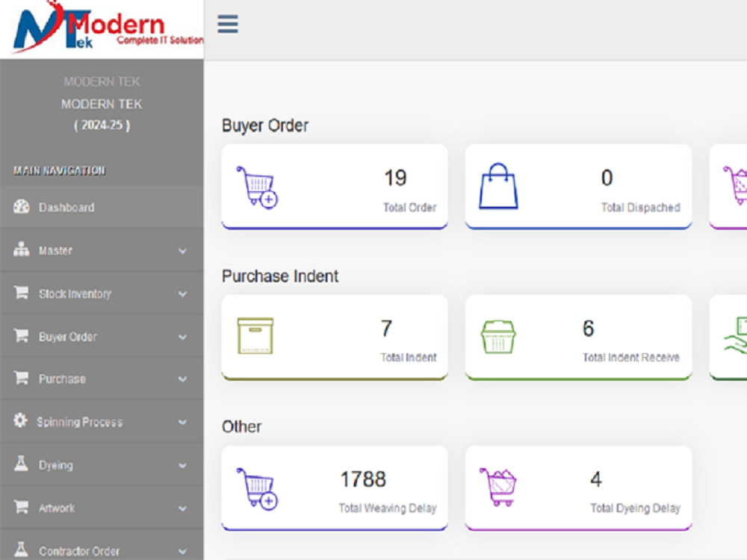747x560 pixels.
Task: Expand the Artwork chevron
Action: 182,508
